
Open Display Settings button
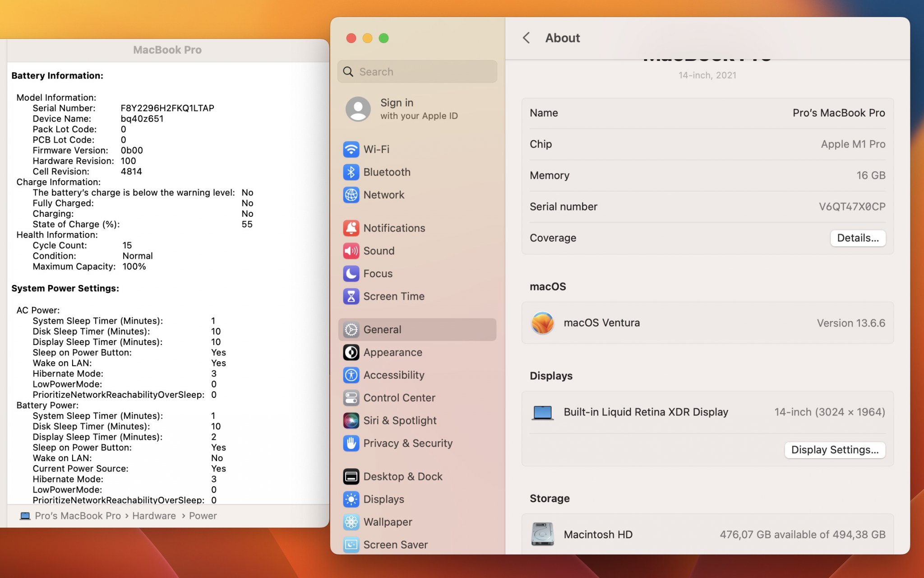point(835,450)
